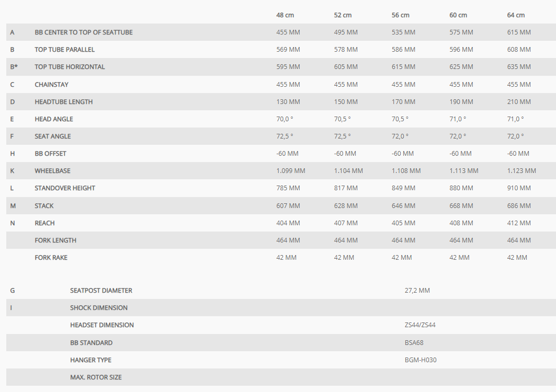The width and height of the screenshot is (556, 392).
Task: Click the REACH value 404 MM
Action: point(288,223)
